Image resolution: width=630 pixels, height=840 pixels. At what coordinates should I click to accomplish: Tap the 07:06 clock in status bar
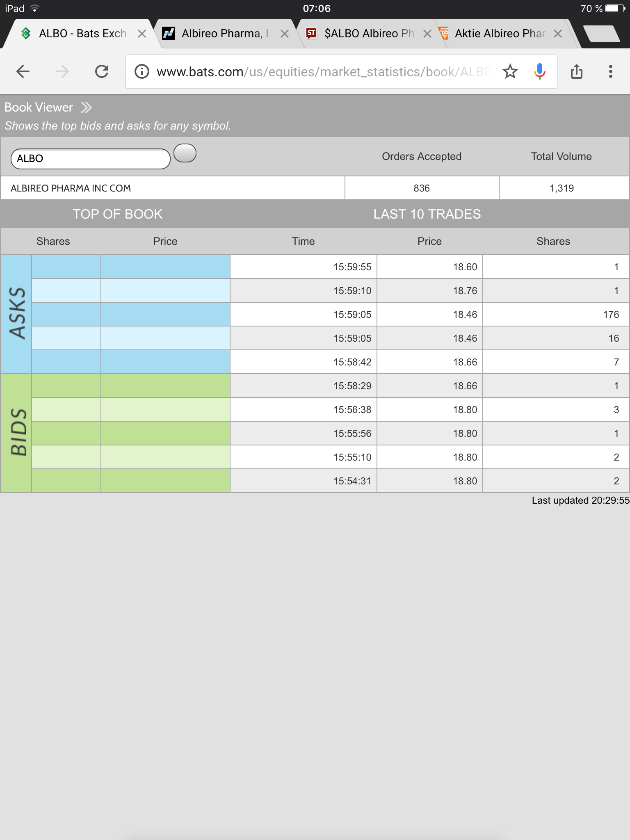tap(317, 9)
